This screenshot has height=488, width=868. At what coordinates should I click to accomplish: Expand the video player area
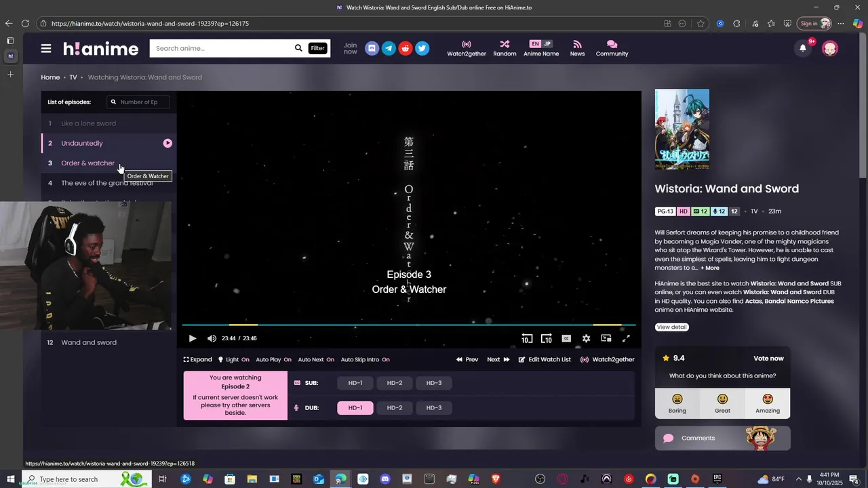point(197,359)
